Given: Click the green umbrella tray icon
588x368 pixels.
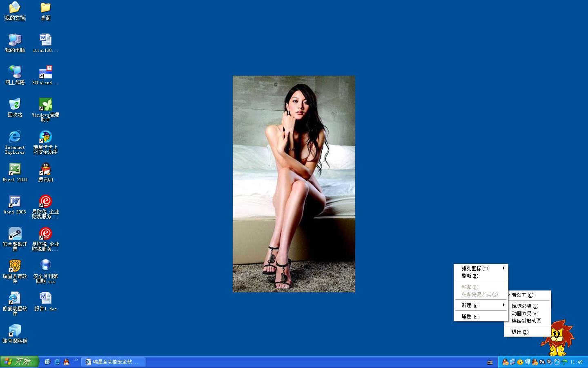Looking at the screenshot, I should [x=564, y=362].
